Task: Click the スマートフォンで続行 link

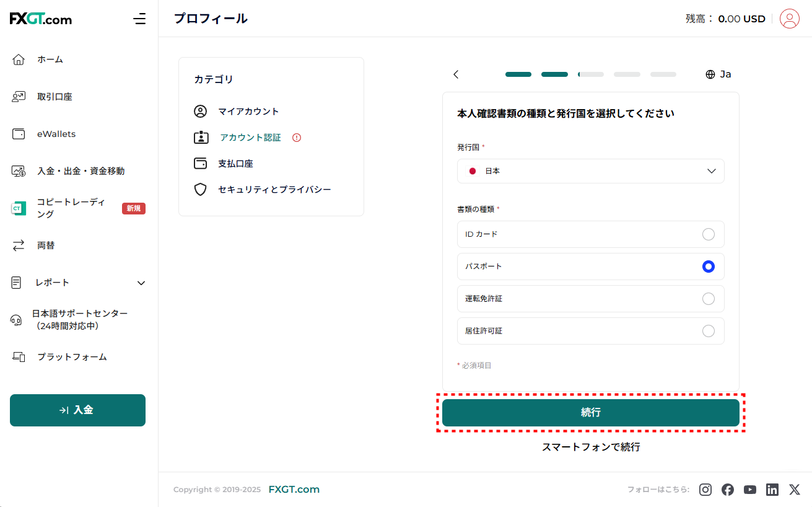Action: [x=590, y=447]
